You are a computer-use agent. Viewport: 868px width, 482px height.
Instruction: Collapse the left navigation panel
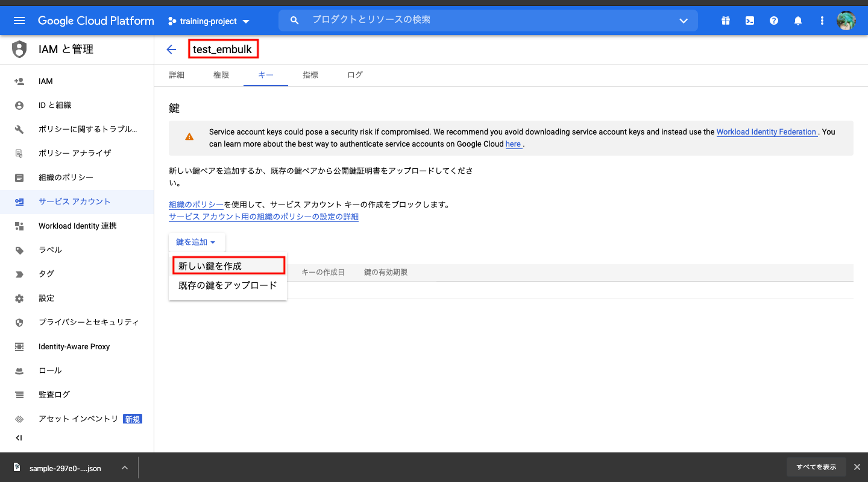pyautogui.click(x=19, y=438)
